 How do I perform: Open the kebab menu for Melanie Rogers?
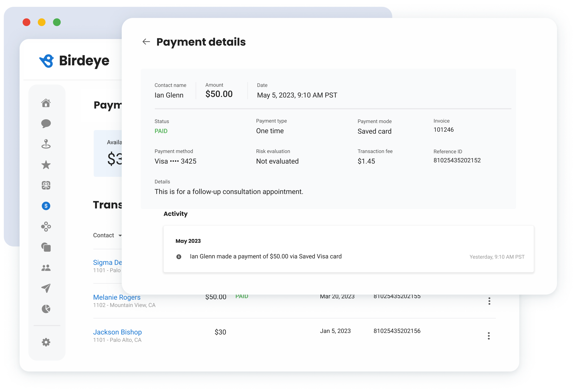(x=489, y=301)
